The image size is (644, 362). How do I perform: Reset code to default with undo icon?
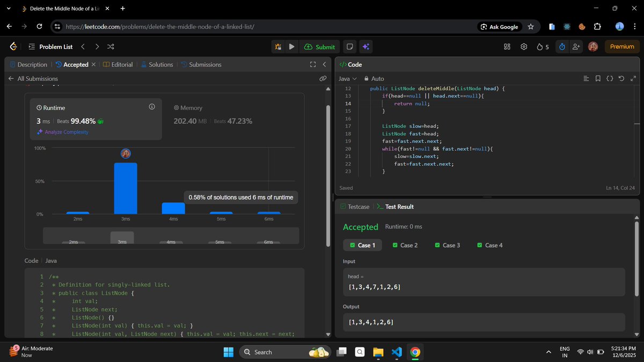tap(621, 78)
